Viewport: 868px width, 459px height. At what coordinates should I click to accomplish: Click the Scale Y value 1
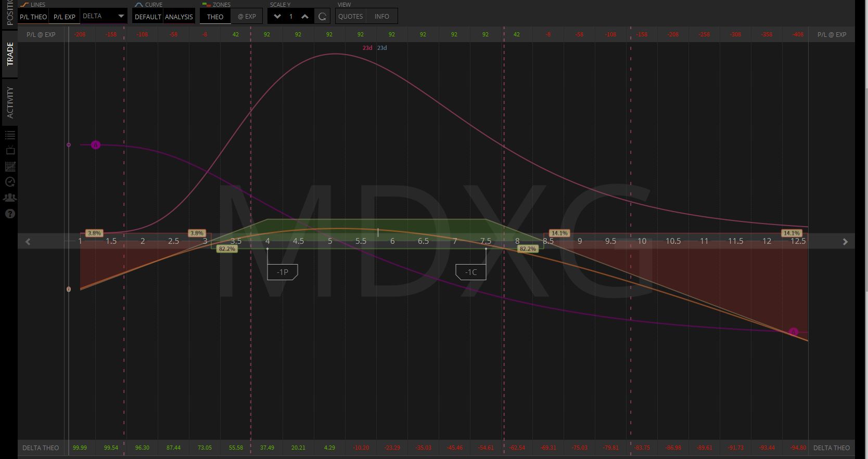click(x=291, y=17)
